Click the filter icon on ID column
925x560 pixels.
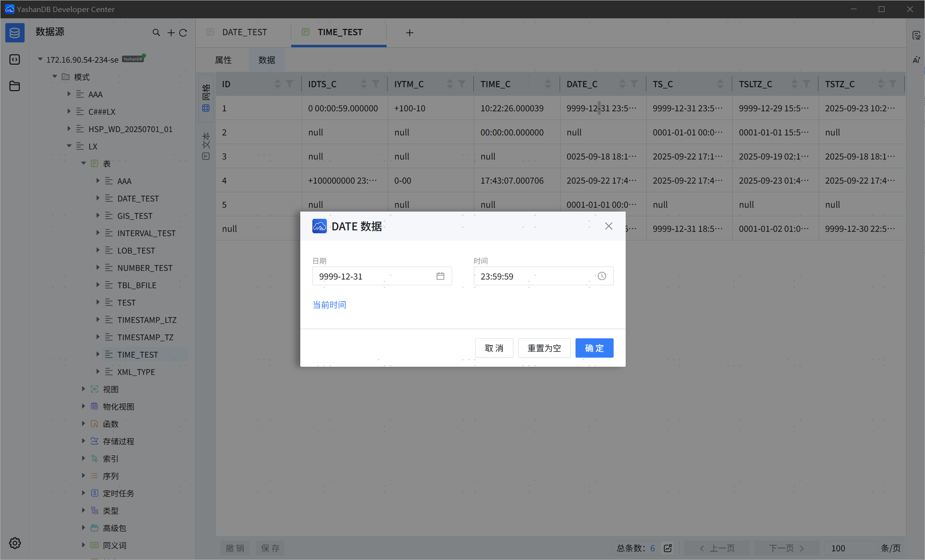[x=290, y=84]
